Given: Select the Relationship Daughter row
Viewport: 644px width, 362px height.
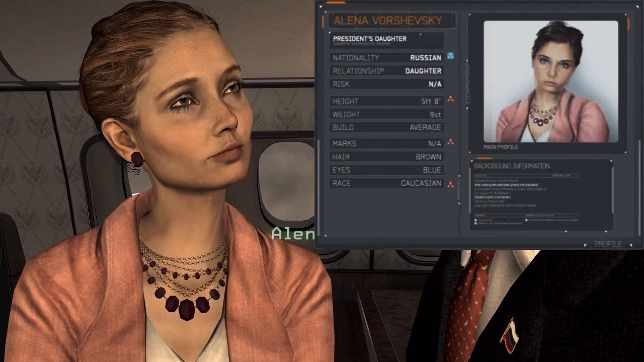Looking at the screenshot, I should coord(387,71).
